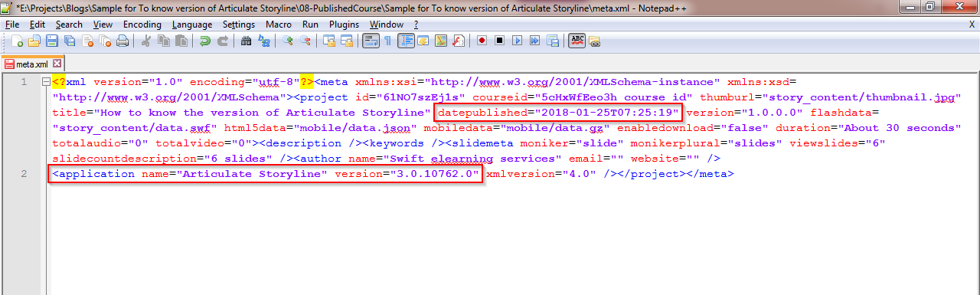Open the Encoding menu
This screenshot has height=295, width=980.
142,25
